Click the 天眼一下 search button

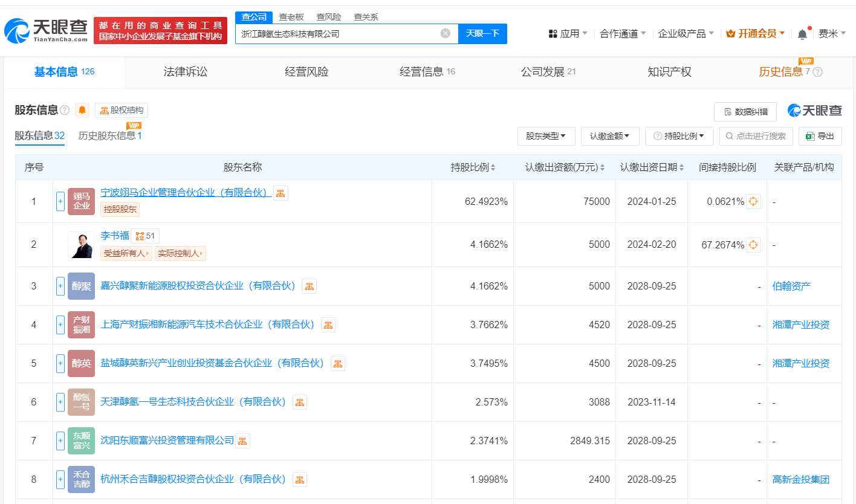tap(482, 33)
